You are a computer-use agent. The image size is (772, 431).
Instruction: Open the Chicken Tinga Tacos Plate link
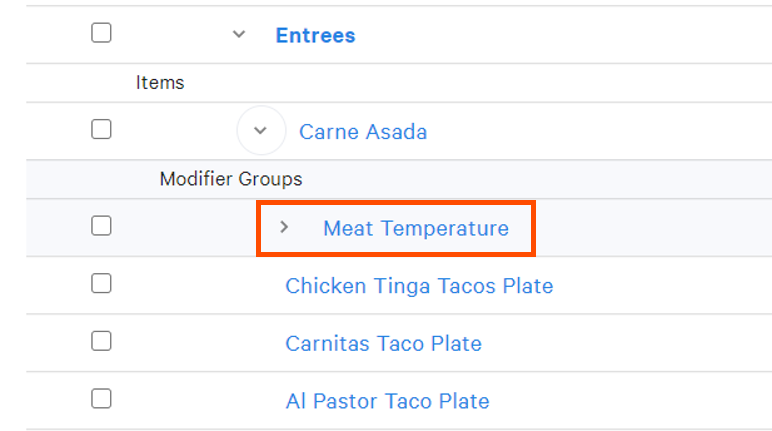click(x=419, y=286)
